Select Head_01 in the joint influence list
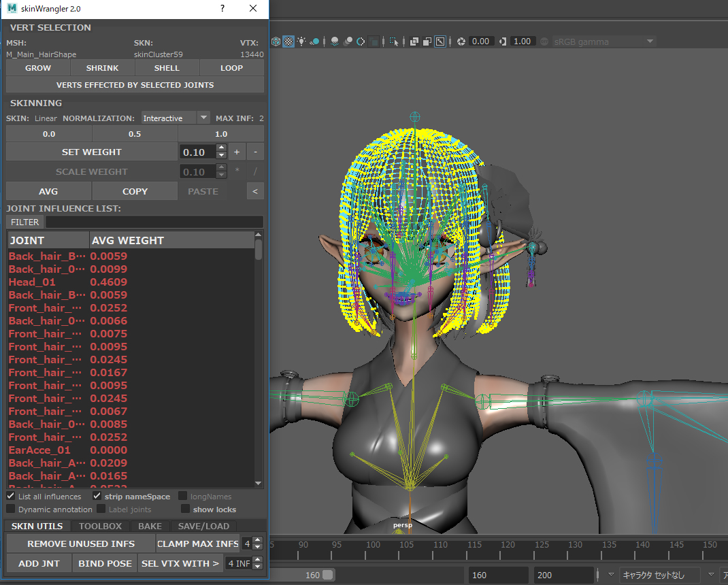This screenshot has width=728, height=585. tap(32, 282)
